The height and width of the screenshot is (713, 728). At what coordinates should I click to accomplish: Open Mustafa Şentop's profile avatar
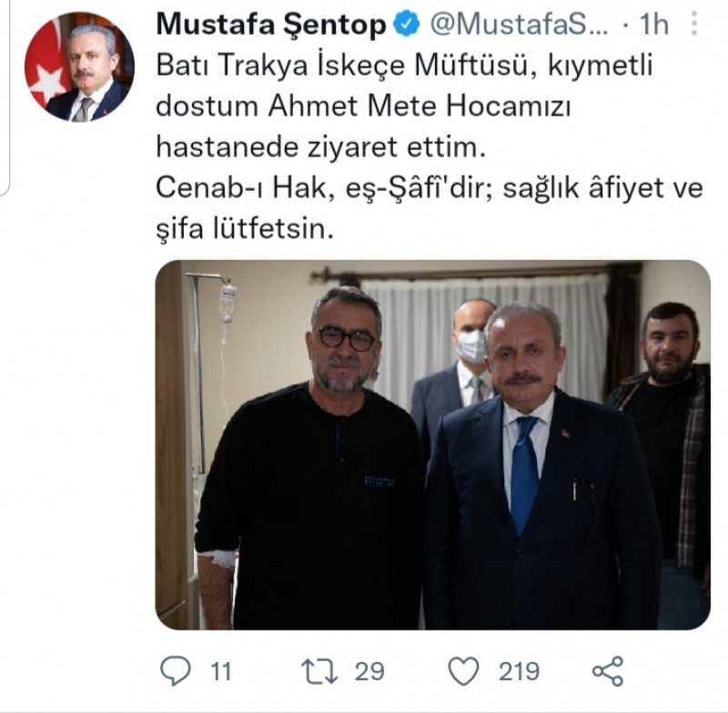(x=79, y=66)
